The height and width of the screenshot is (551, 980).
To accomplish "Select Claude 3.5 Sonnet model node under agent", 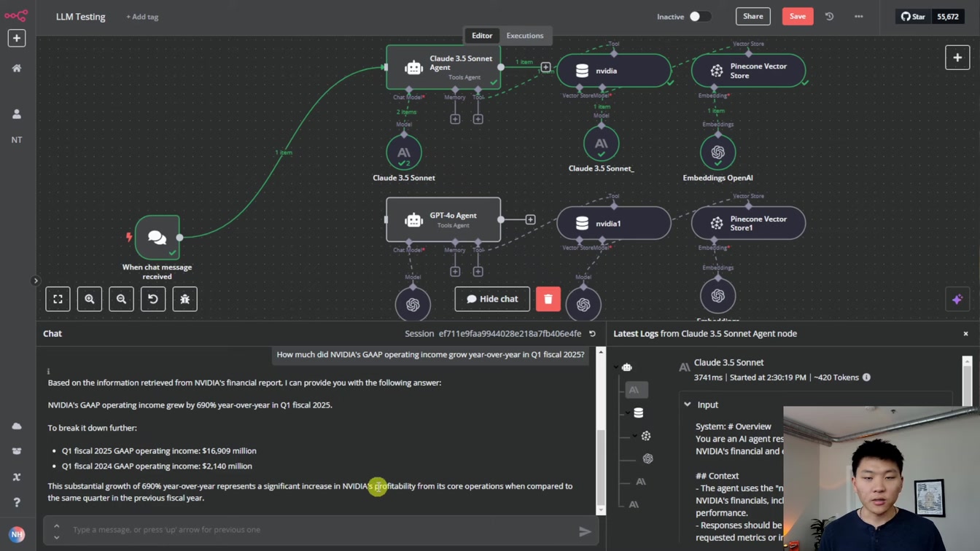I will pyautogui.click(x=404, y=152).
